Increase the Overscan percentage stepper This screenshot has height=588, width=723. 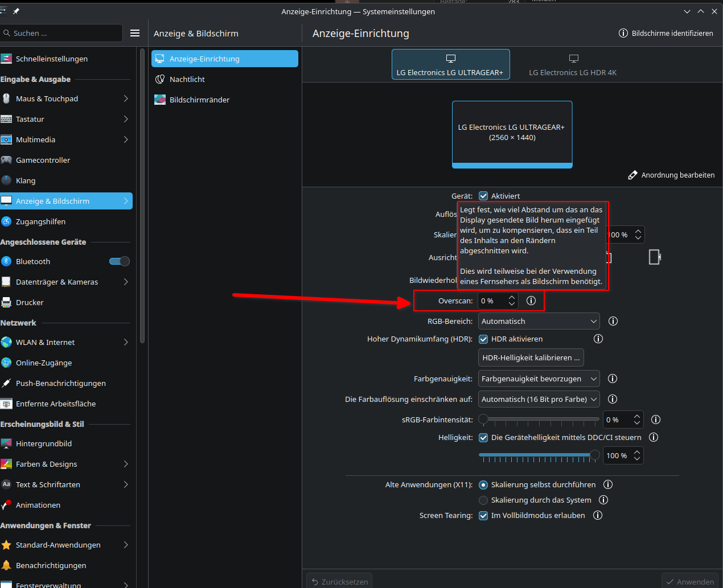[512, 297]
